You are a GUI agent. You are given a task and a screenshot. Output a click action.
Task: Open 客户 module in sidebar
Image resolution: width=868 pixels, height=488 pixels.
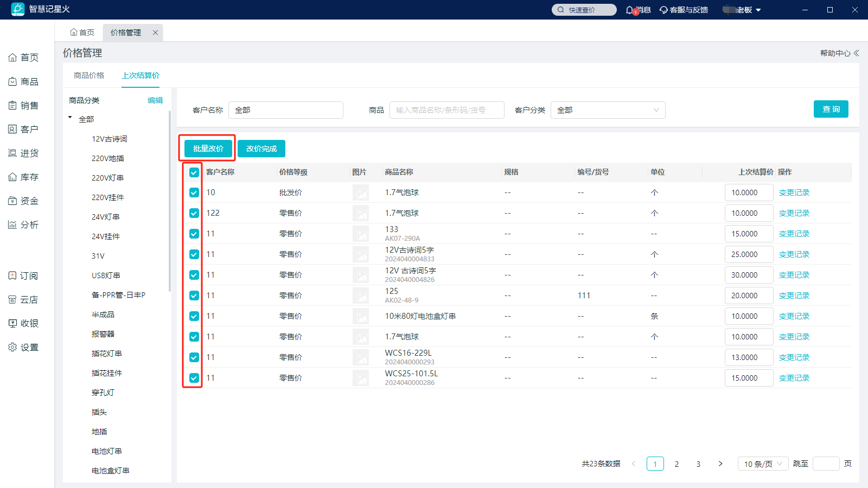(23, 129)
